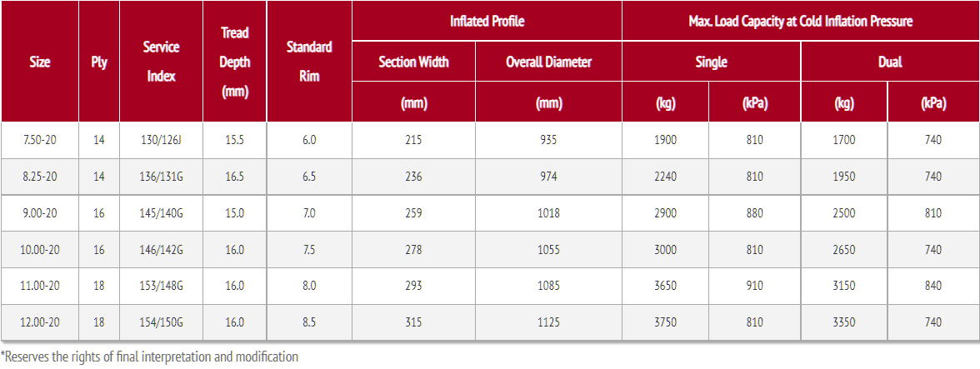Click the Ply column header

click(99, 62)
